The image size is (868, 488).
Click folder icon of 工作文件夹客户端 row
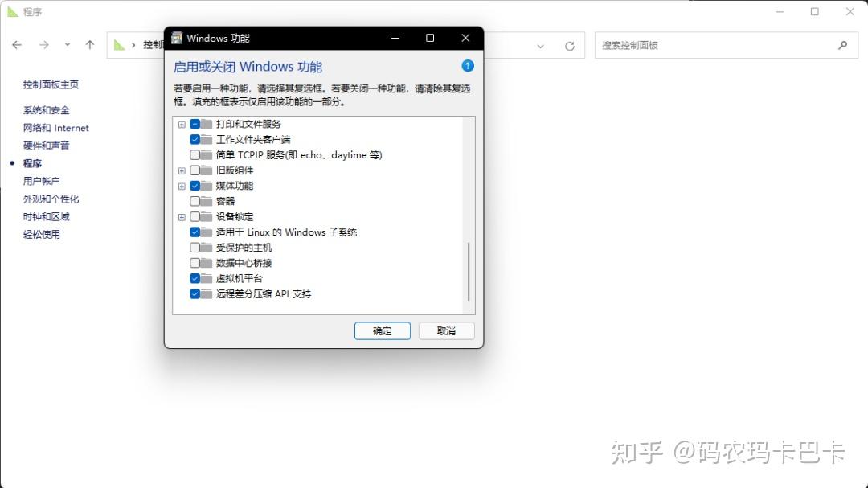pos(207,140)
